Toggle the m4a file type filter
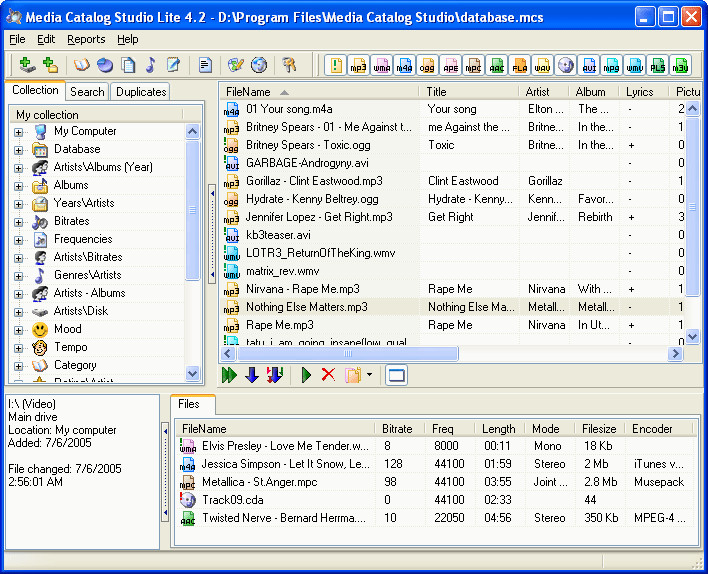 pos(405,65)
